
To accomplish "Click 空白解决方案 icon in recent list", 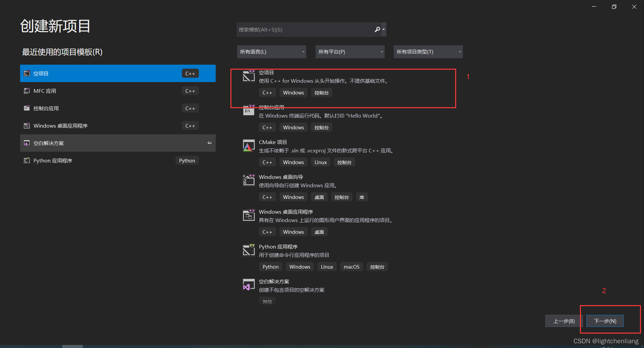I will tap(27, 143).
